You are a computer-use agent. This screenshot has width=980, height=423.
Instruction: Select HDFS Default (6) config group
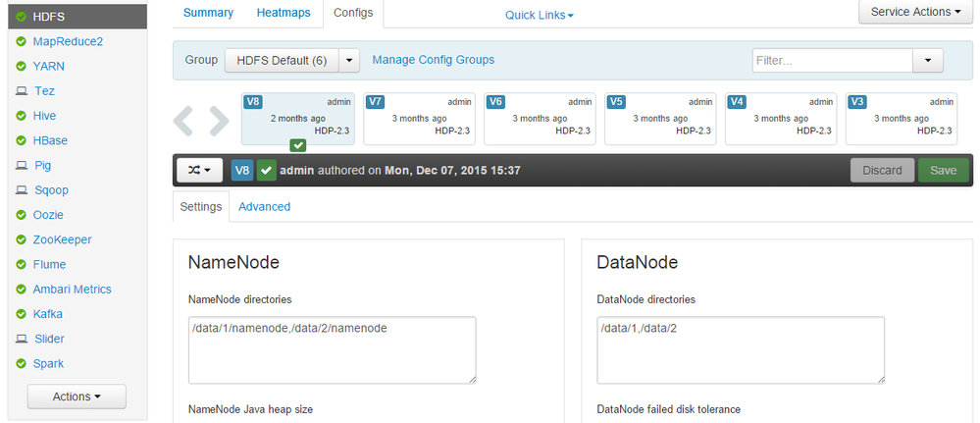tap(282, 61)
